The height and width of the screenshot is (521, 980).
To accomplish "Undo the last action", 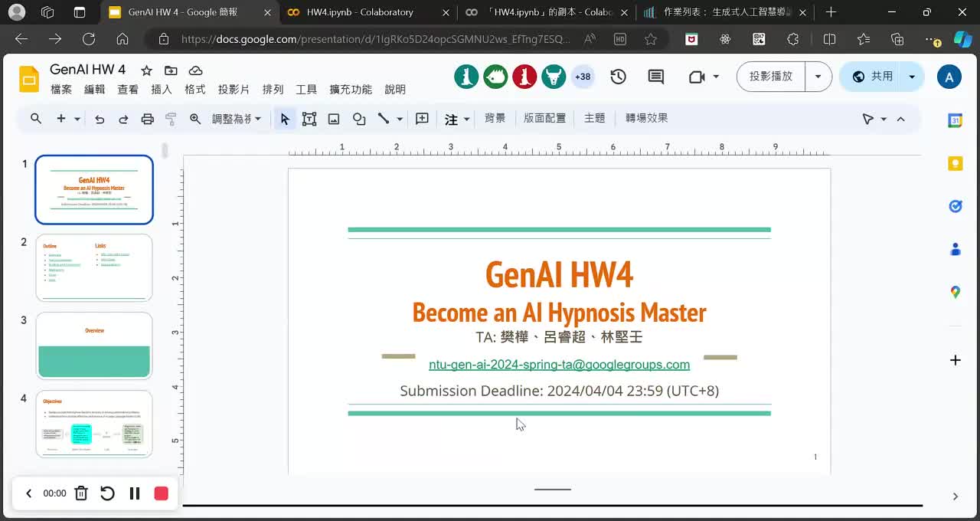I will [100, 119].
